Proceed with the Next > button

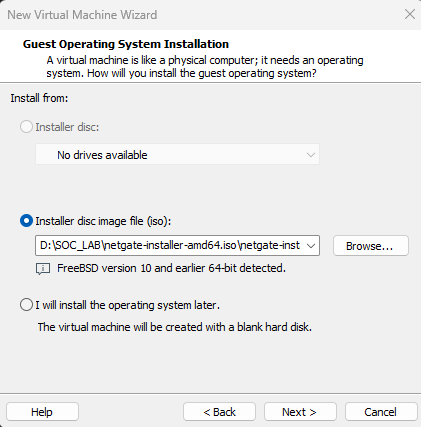click(300, 412)
